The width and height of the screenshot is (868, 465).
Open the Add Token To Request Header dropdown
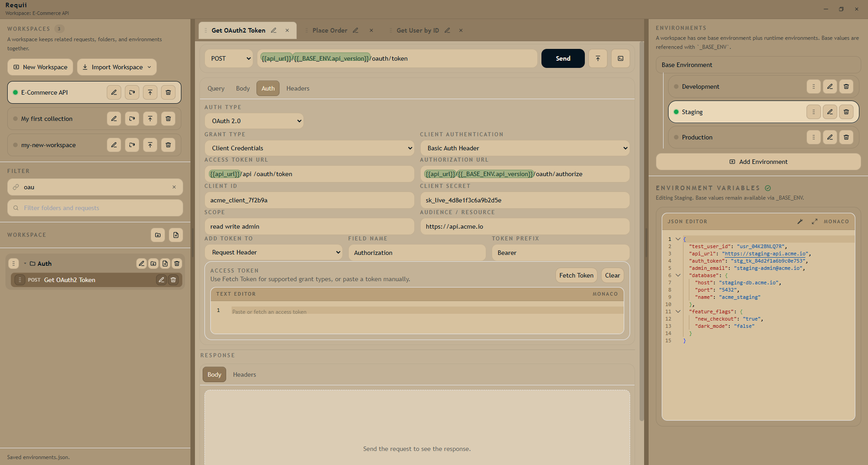click(x=274, y=252)
